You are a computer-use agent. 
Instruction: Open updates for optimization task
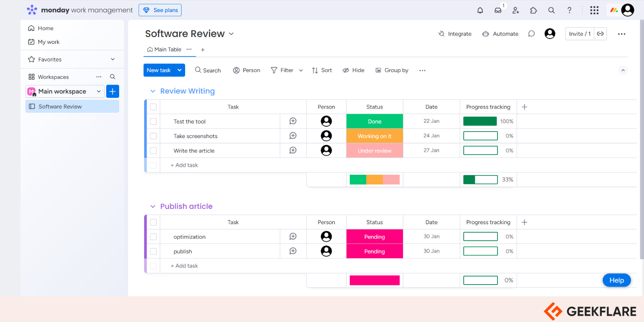tap(293, 237)
